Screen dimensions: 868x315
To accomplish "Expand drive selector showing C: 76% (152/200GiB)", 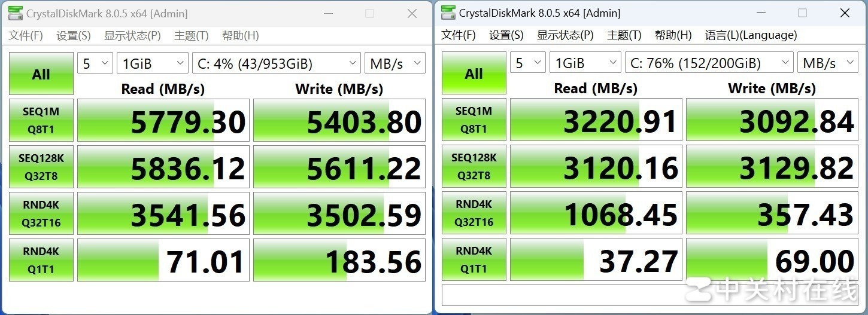I will click(x=709, y=63).
